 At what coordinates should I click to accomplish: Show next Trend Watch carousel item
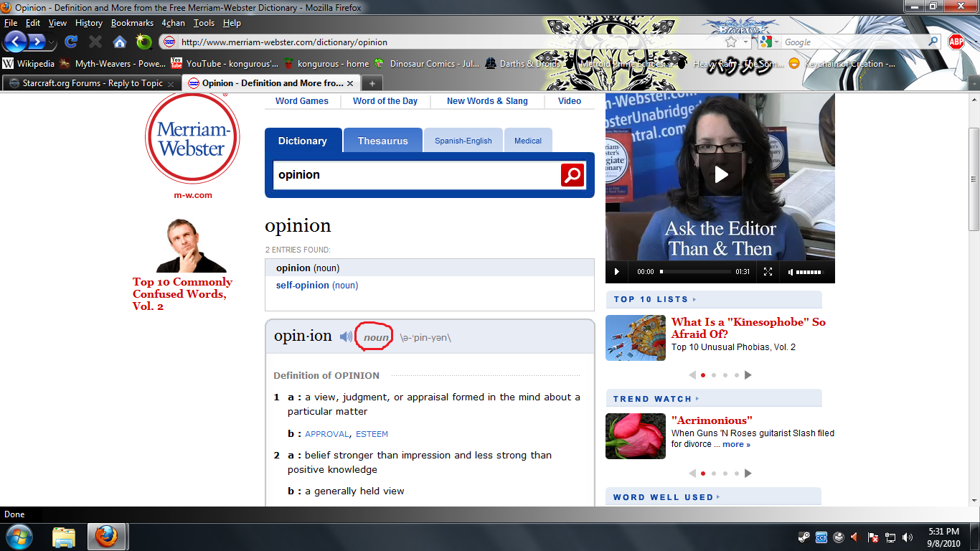click(x=748, y=474)
